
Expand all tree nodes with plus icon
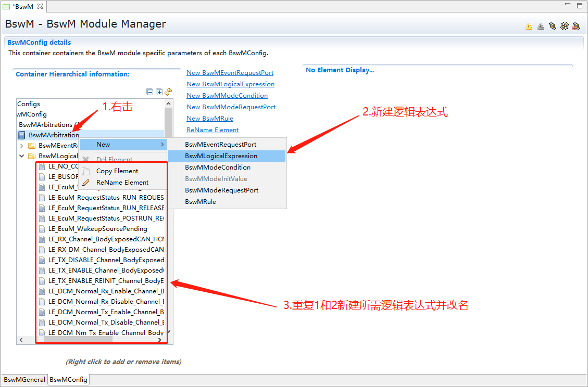click(159, 92)
